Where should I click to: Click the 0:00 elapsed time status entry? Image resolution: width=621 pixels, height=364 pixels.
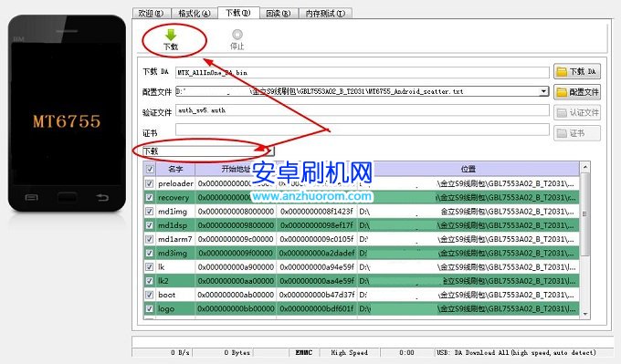406,352
